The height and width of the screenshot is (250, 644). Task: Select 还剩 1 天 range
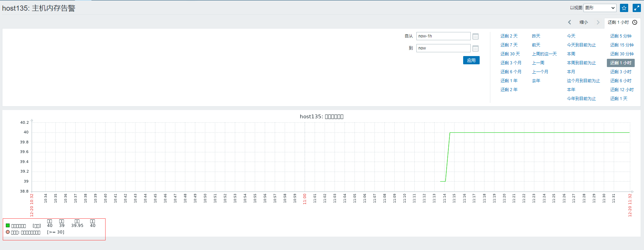pyautogui.click(x=619, y=99)
